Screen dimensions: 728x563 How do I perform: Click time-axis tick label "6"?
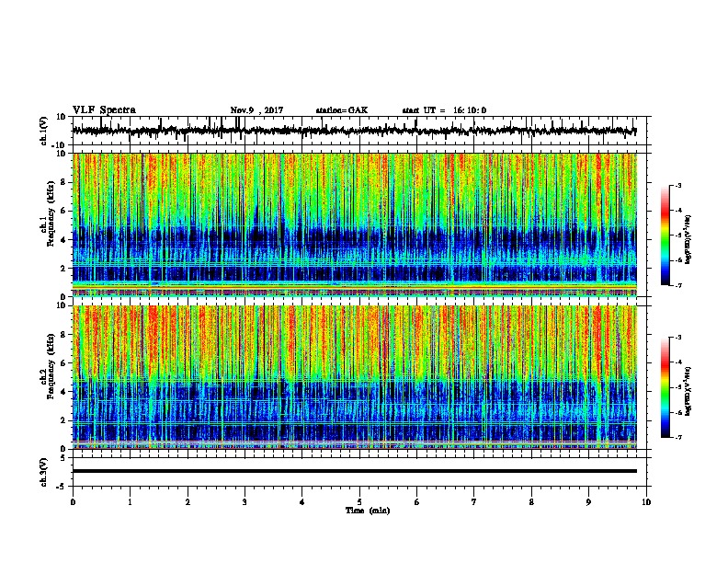417,502
